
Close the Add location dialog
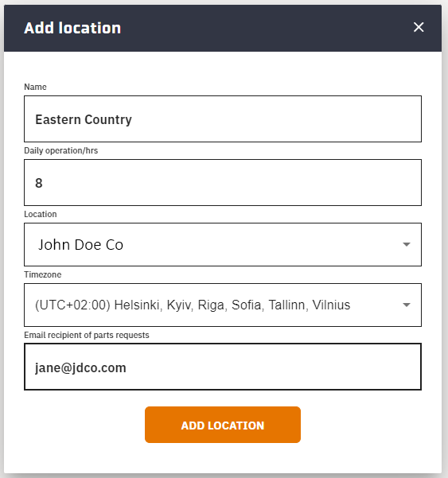point(419,27)
